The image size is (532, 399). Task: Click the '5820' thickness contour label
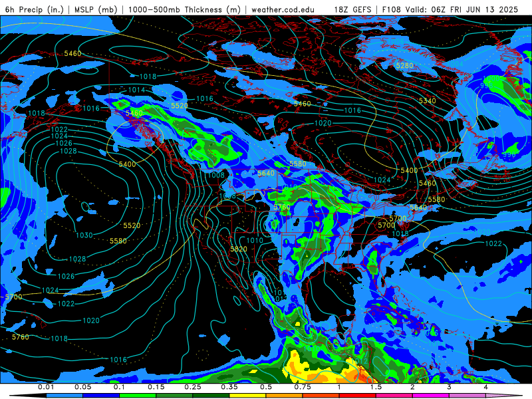(x=239, y=249)
